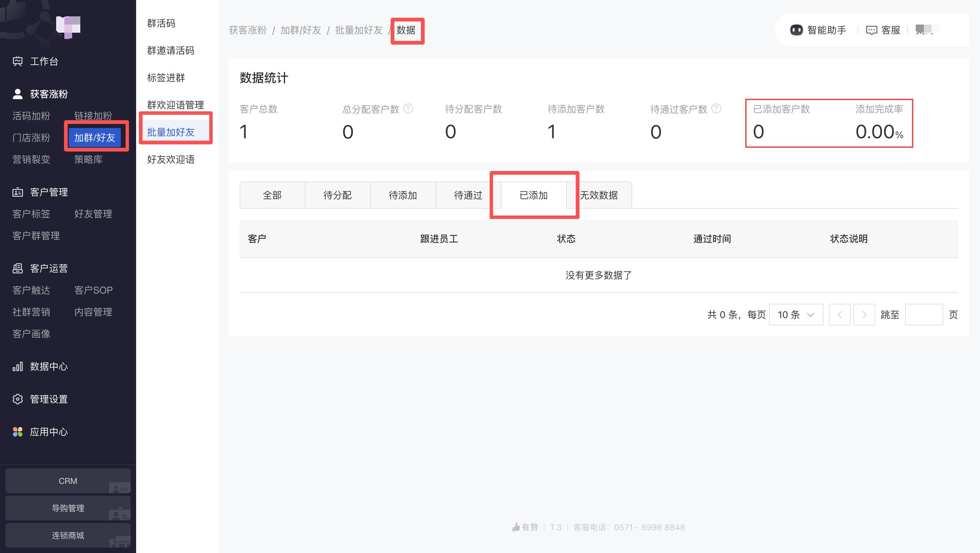
Task: Switch to the 无效数据 tab
Action: 599,195
